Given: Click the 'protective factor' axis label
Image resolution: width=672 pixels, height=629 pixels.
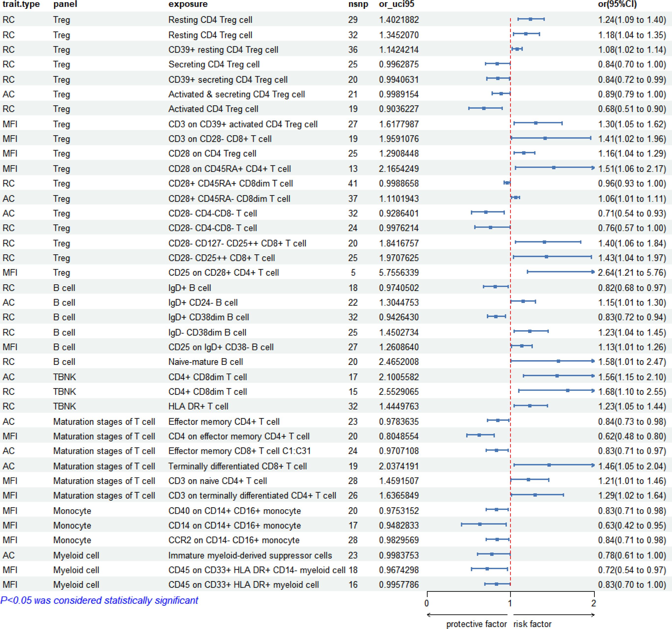Looking at the screenshot, I should coord(477,624).
